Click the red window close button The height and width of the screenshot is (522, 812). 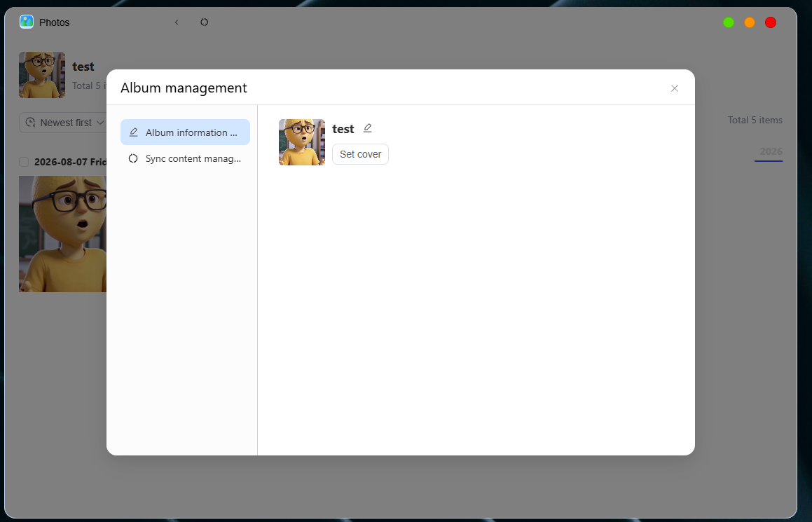coord(771,22)
